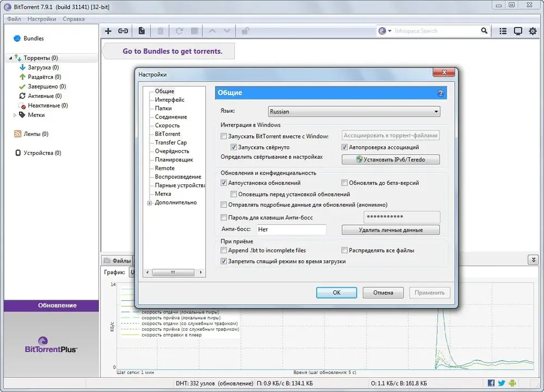Open the search provider dropdown arrow

pyautogui.click(x=390, y=31)
